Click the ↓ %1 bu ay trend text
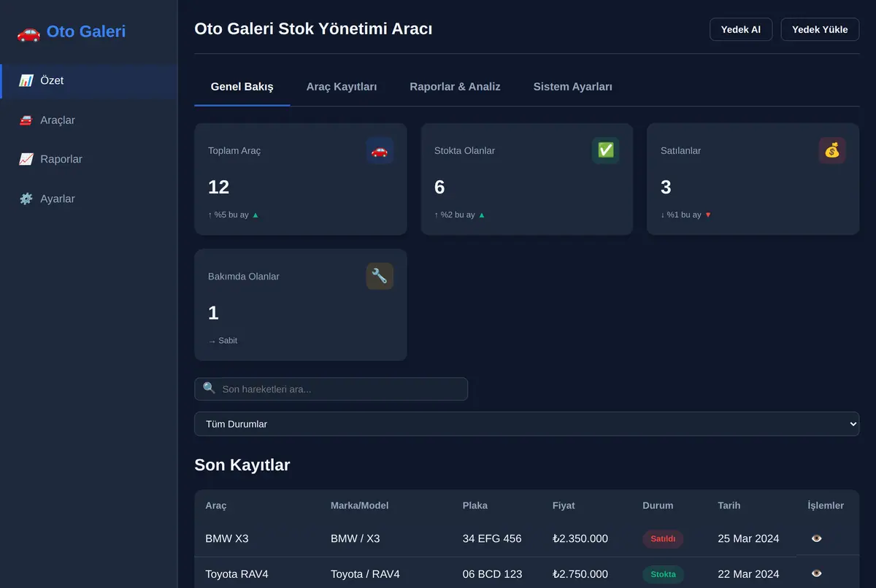Screen dimensions: 876x588 (x=685, y=215)
